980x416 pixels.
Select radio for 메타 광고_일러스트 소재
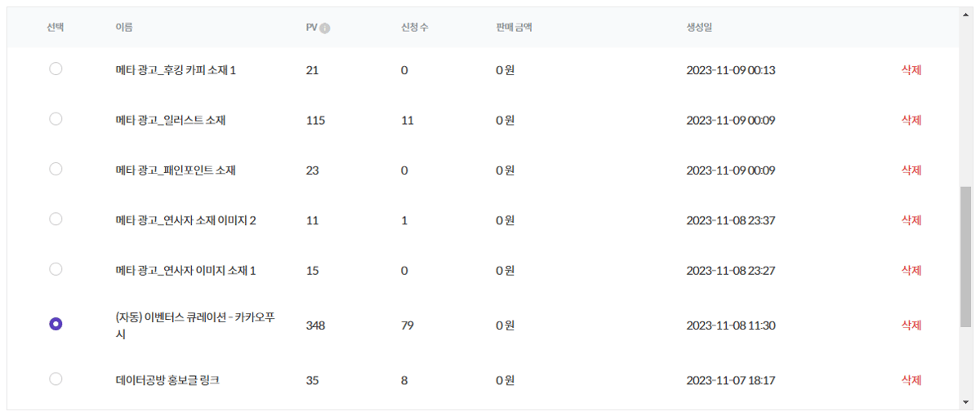coord(56,119)
